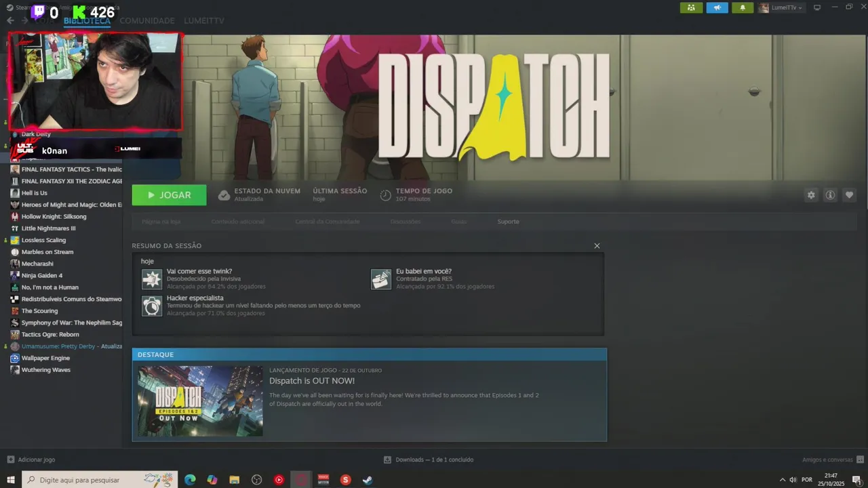This screenshot has height=488, width=868.
Task: Open File Explorer from taskbar
Action: [235, 480]
